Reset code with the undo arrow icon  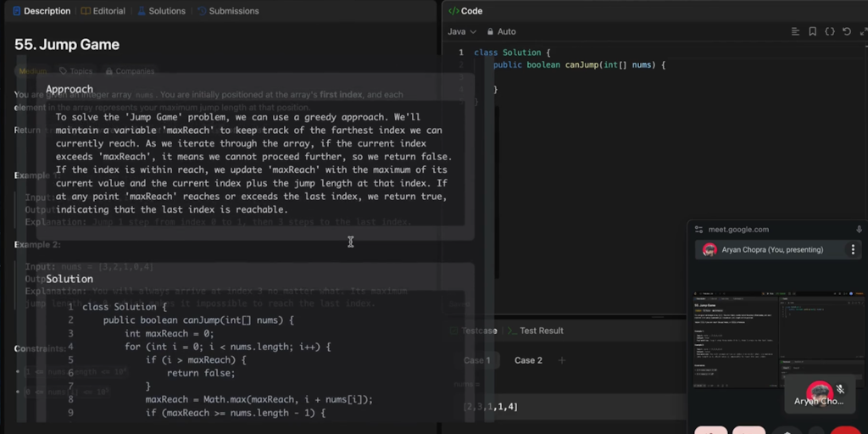[x=847, y=31]
